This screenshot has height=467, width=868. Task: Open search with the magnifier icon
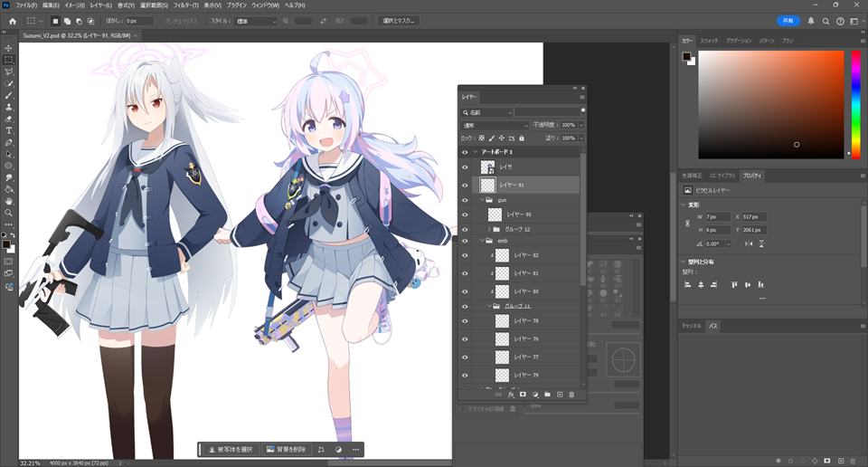(x=826, y=21)
